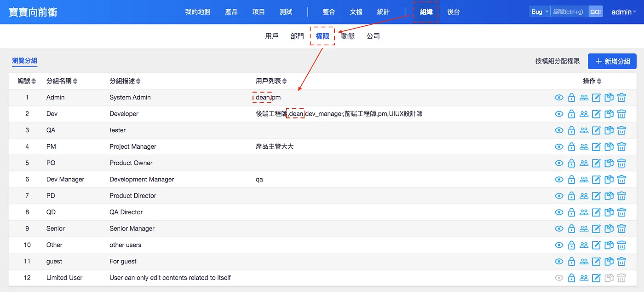Screen dimensions: 644x292
Task: Manage members icon for Dev group
Action: (584, 114)
